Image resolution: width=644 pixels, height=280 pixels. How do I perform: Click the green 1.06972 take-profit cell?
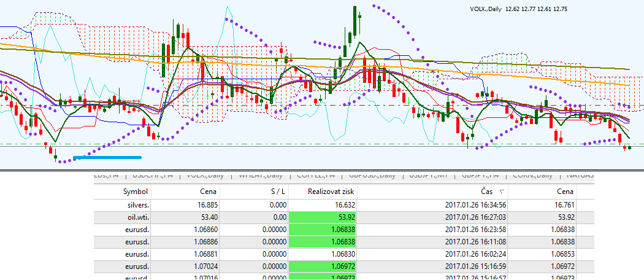tap(323, 266)
